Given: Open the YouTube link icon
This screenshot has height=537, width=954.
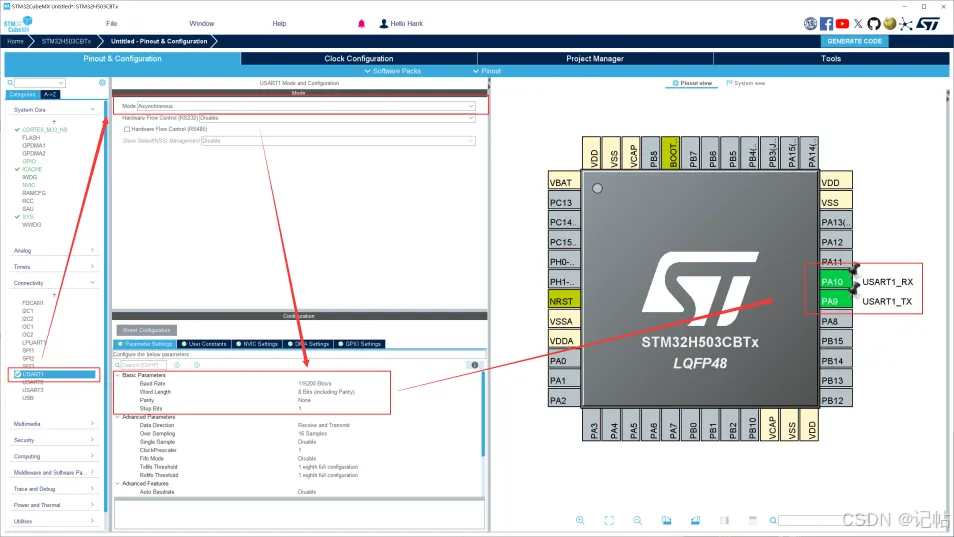Looking at the screenshot, I should (x=842, y=24).
